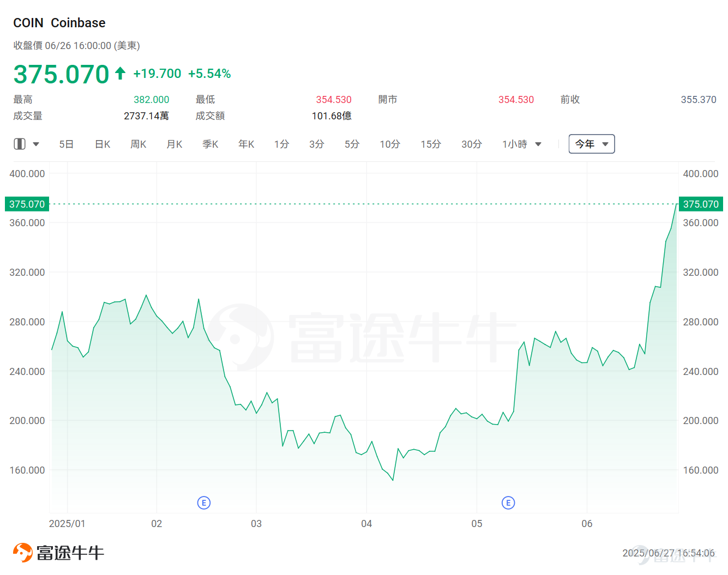Click the 06 month axis label
728x575 pixels.
pyautogui.click(x=587, y=524)
